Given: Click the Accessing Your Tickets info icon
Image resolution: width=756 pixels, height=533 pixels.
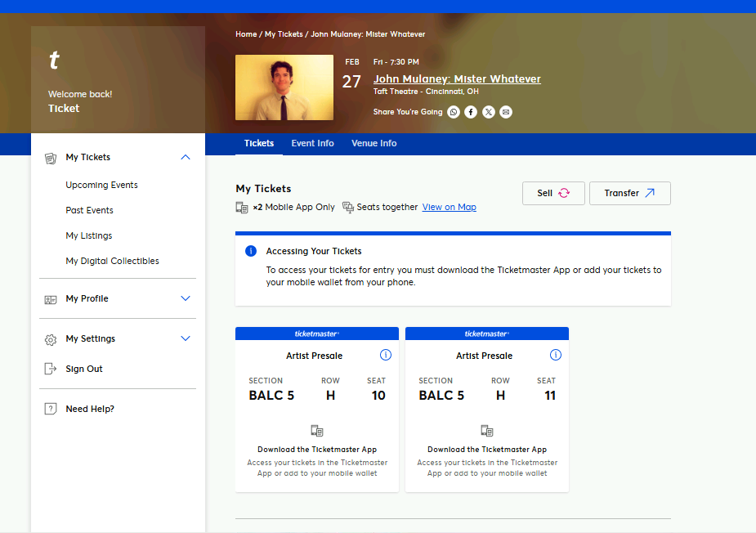Looking at the screenshot, I should [251, 251].
